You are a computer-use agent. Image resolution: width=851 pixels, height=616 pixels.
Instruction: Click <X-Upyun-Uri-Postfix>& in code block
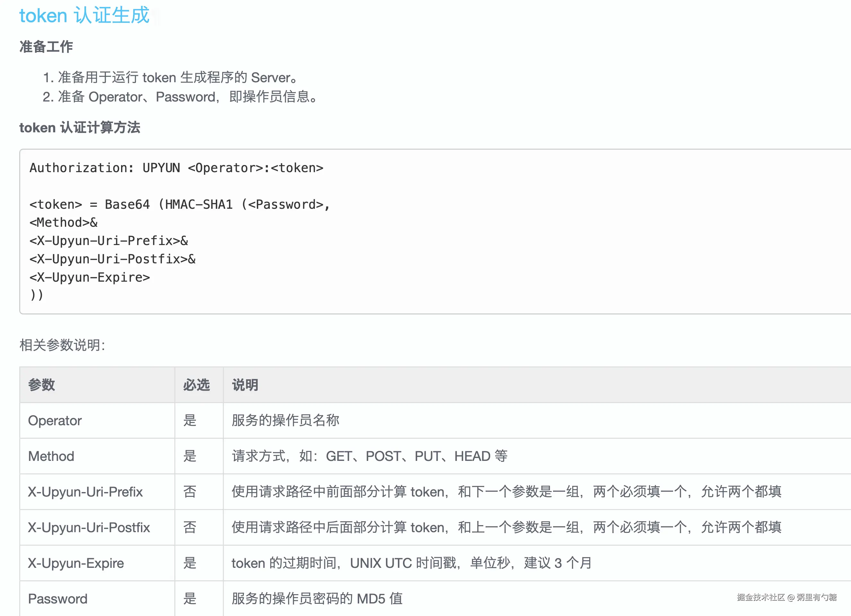(113, 259)
